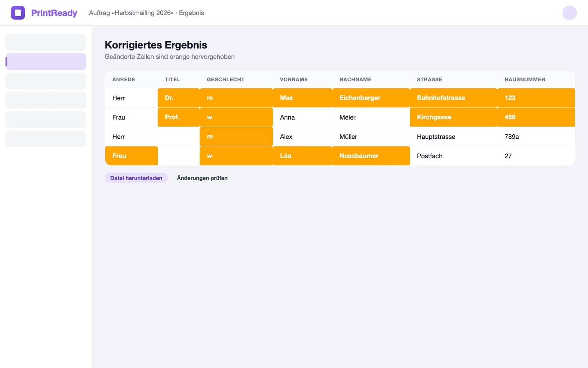Click the highlighted Dr. title cell
Viewport: 588px width, 368px height.
179,98
